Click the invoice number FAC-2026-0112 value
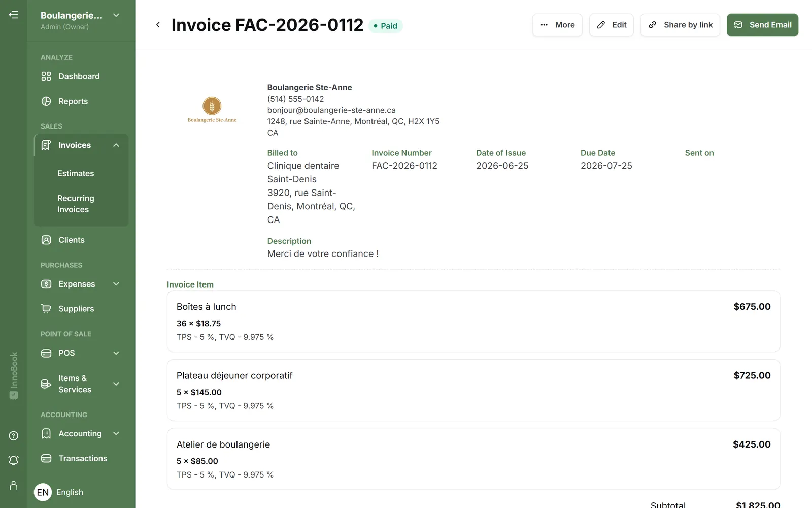 pos(404,166)
